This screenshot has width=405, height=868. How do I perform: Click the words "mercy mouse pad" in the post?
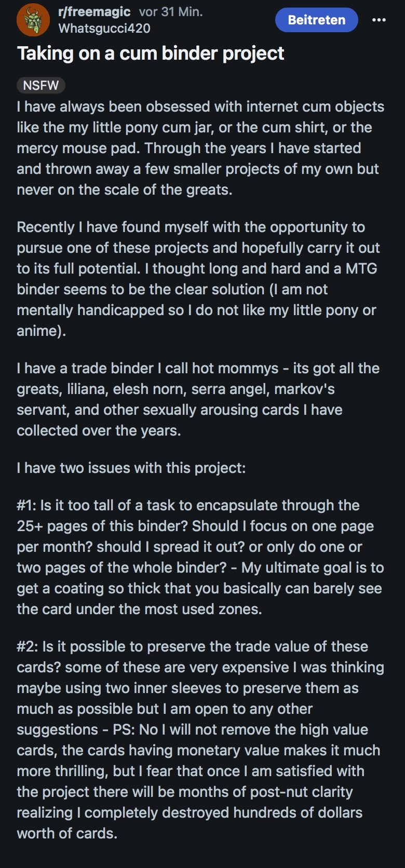[78, 148]
